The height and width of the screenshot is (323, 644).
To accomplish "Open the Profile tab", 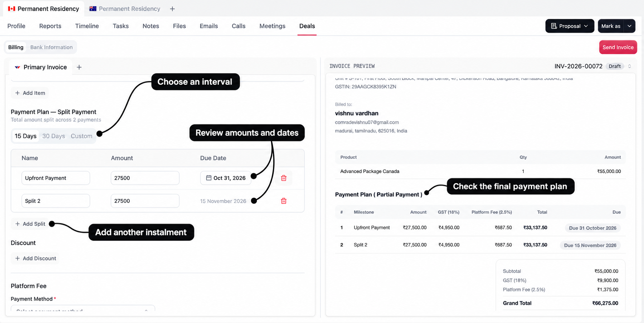I will pyautogui.click(x=16, y=26).
